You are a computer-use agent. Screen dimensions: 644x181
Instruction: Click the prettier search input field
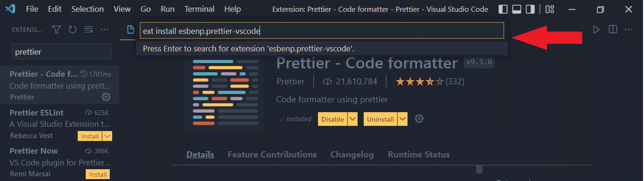point(61,52)
